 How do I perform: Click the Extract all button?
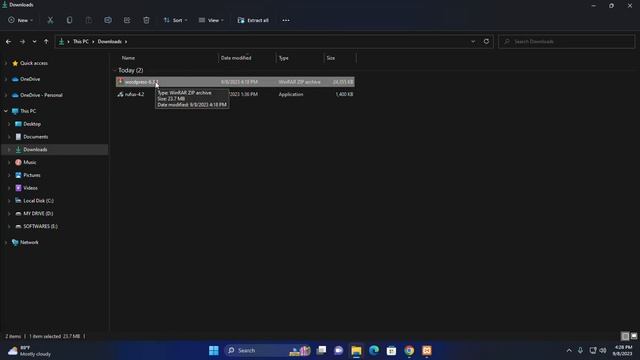tap(253, 20)
